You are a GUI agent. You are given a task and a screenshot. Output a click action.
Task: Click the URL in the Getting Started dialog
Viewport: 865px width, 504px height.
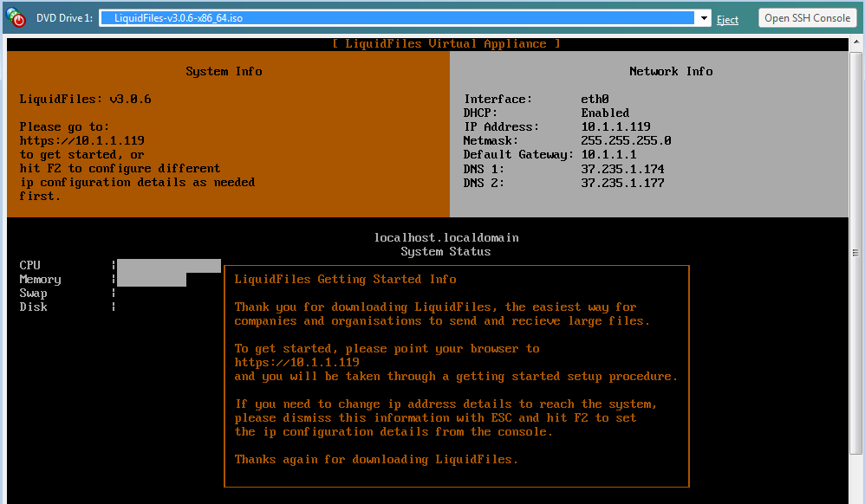[x=296, y=363]
